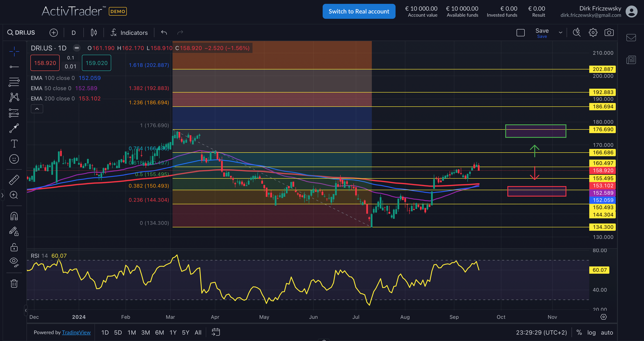Toggle auto scale at bottom right
Screen dimensions: 644x341
tap(607, 332)
